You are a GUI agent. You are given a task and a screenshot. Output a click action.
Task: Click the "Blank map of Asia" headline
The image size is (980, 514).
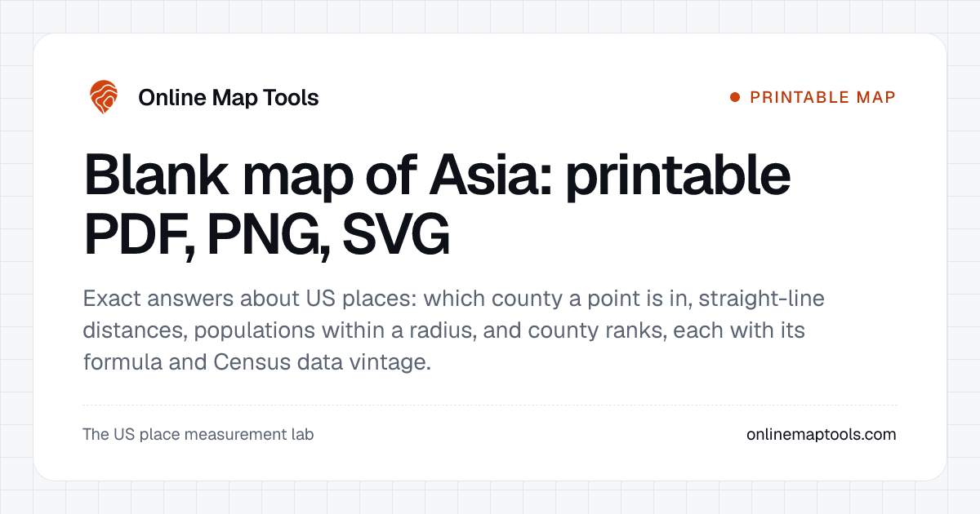coord(437,206)
